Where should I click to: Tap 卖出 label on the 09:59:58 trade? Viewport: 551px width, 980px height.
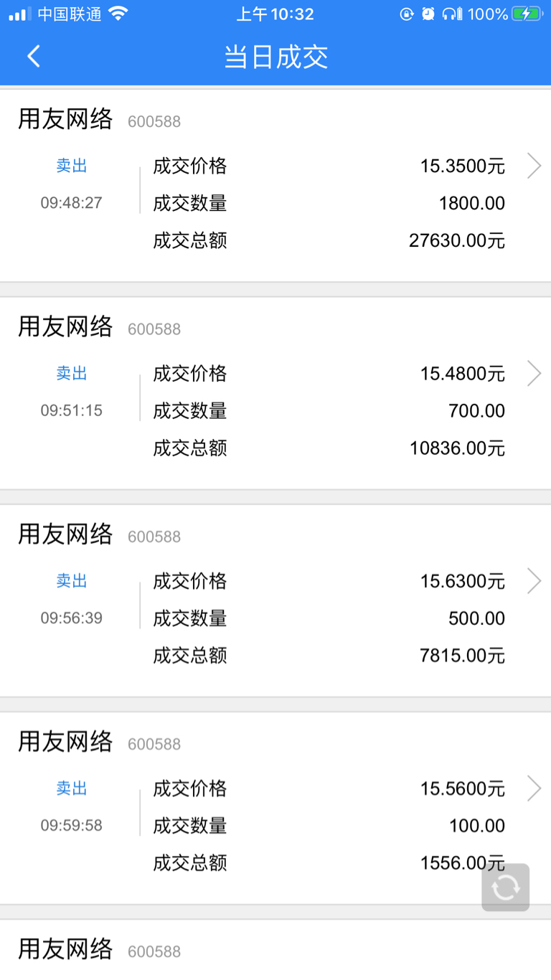pyautogui.click(x=72, y=788)
